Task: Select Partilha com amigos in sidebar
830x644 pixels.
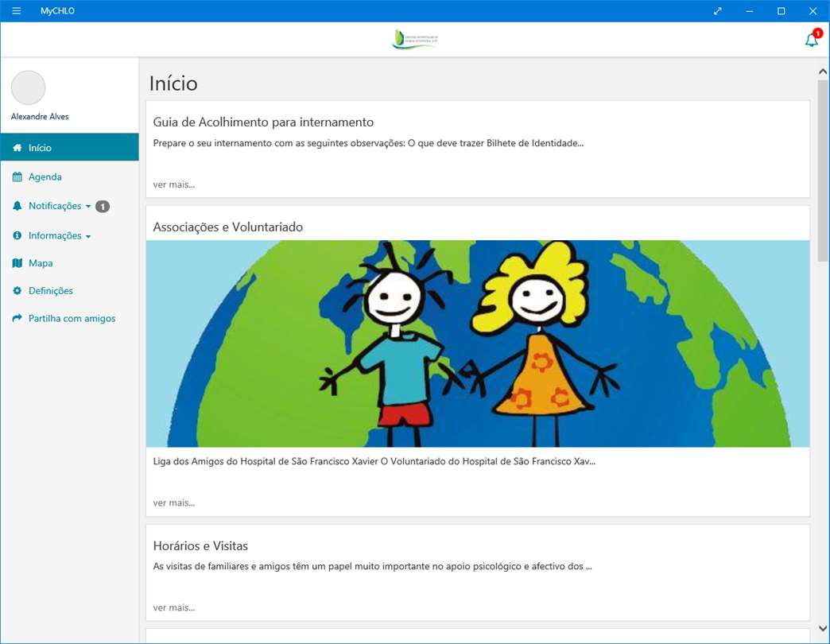Action: pos(69,318)
